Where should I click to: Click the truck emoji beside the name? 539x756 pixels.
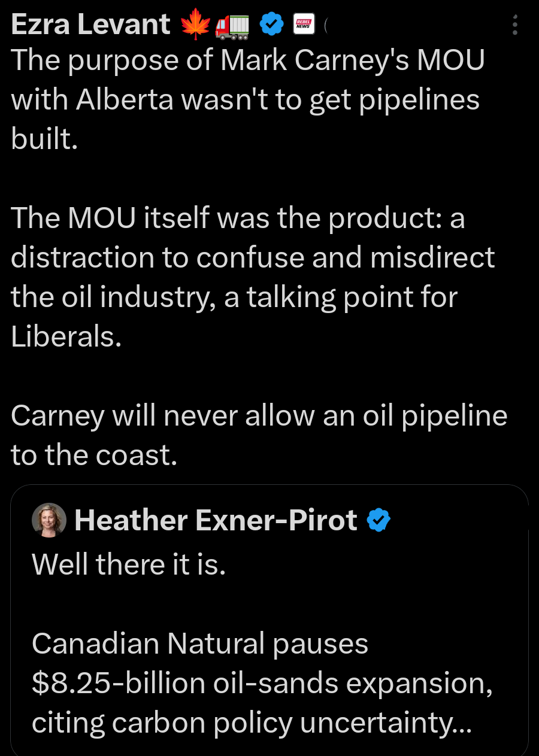coord(232,25)
